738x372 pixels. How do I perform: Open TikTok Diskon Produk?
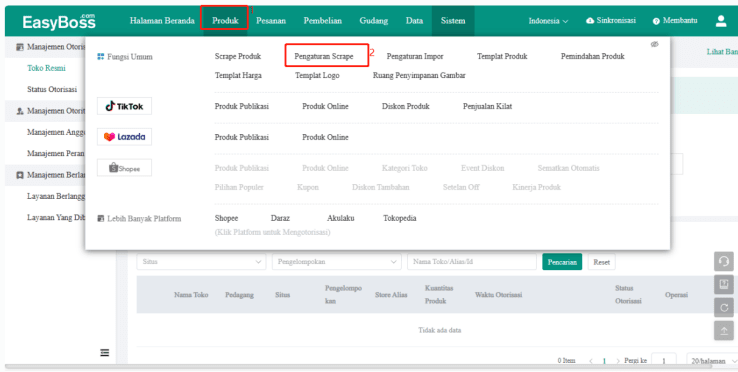pos(406,106)
